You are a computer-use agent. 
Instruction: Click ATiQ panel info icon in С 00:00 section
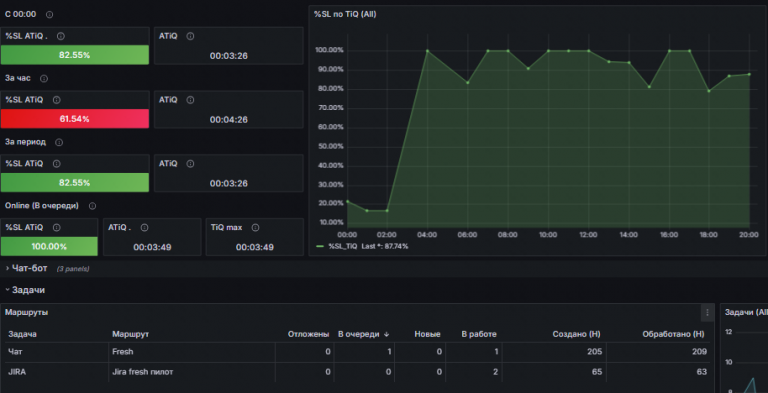191,36
